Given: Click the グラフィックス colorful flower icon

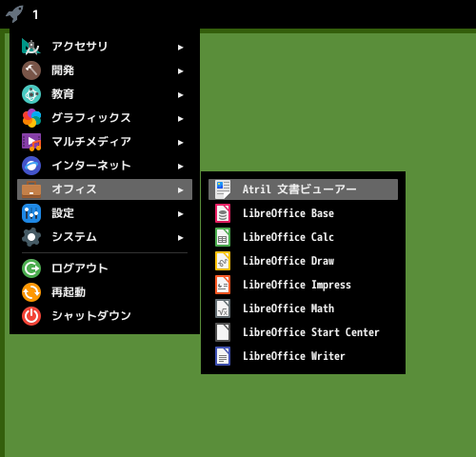Looking at the screenshot, I should click(31, 118).
